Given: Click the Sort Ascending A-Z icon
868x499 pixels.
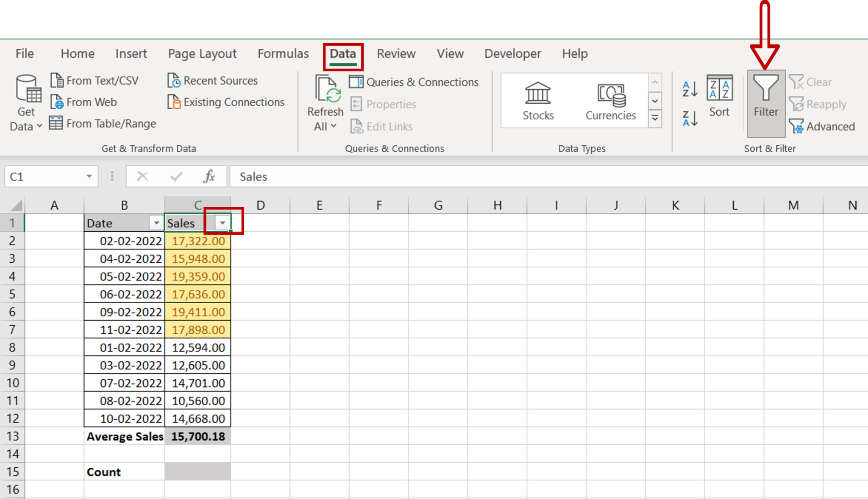Looking at the screenshot, I should [x=688, y=88].
